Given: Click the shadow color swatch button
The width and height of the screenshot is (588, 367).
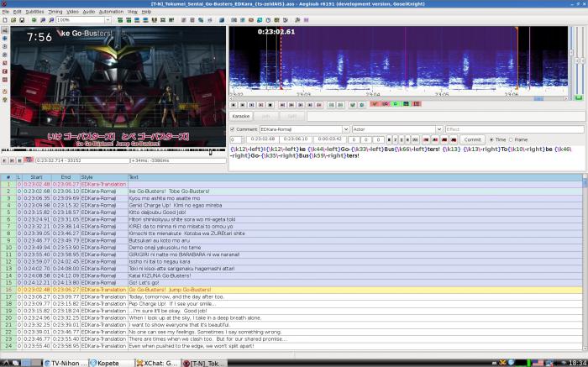Looking at the screenshot, I should (x=454, y=139).
